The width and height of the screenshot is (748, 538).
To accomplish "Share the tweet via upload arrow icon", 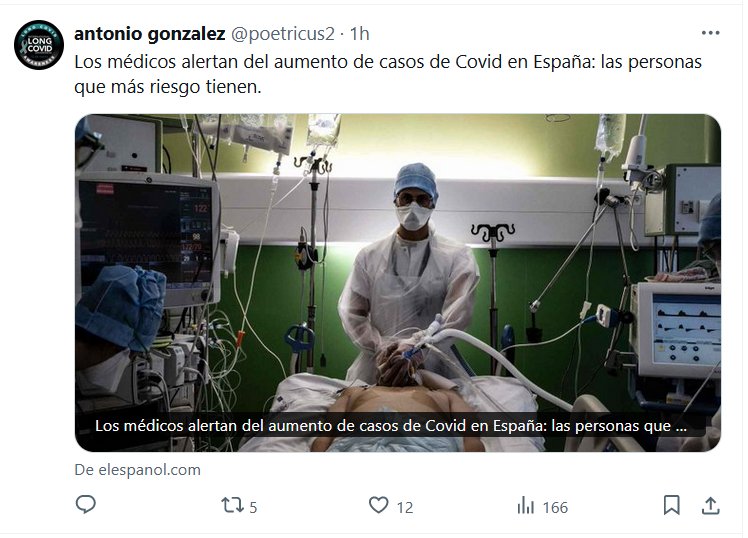I will (x=710, y=506).
